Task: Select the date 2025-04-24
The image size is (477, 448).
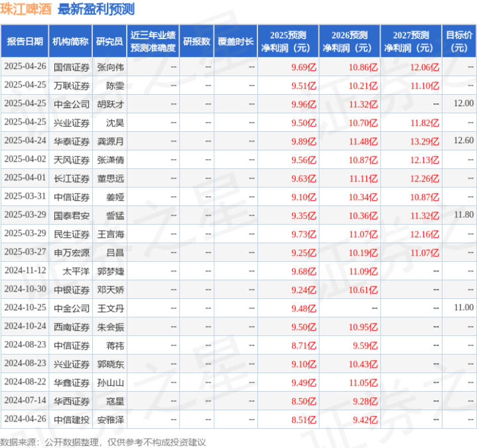Action: click(25, 140)
